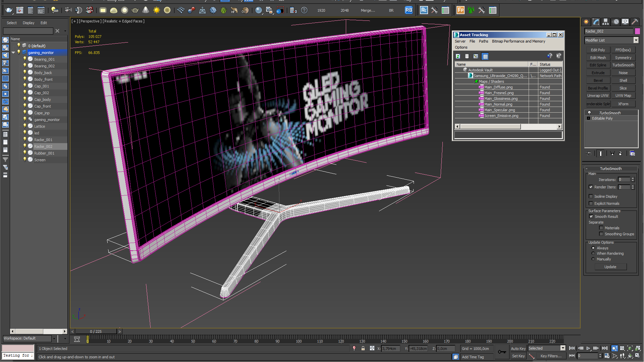Click Refresh icon in Asset Tracking
Image resolution: width=644 pixels, height=362 pixels.
click(x=458, y=56)
